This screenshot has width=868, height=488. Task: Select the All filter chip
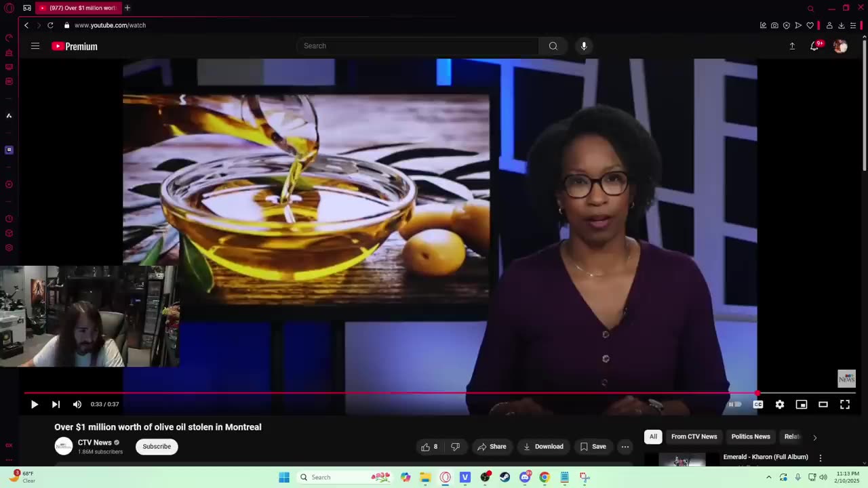tap(653, 436)
